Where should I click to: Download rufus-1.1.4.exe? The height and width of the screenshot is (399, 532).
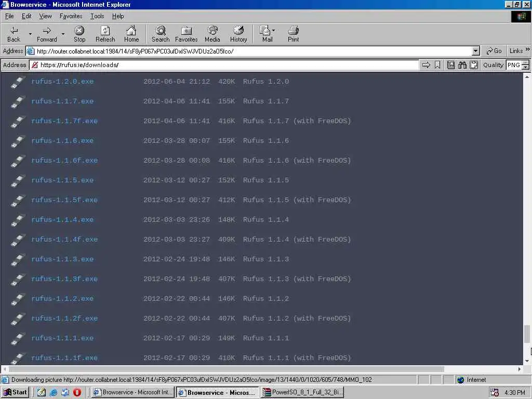(x=62, y=220)
